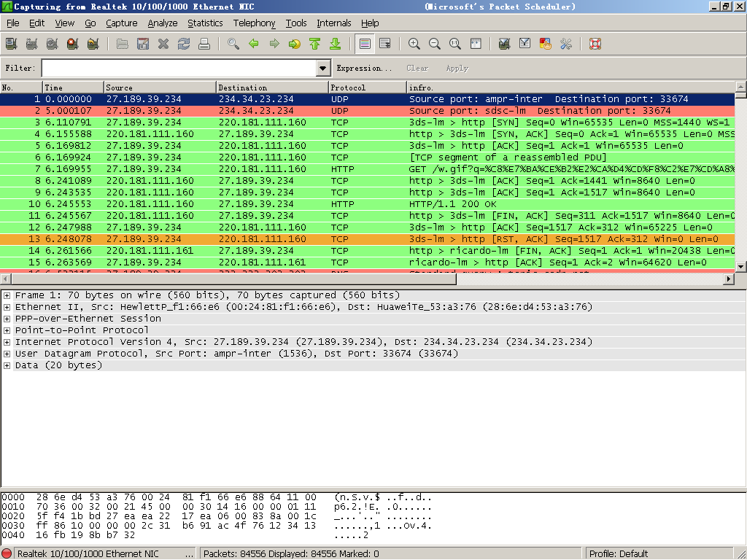Close the capture file icon
The height and width of the screenshot is (560, 747).
point(163,44)
